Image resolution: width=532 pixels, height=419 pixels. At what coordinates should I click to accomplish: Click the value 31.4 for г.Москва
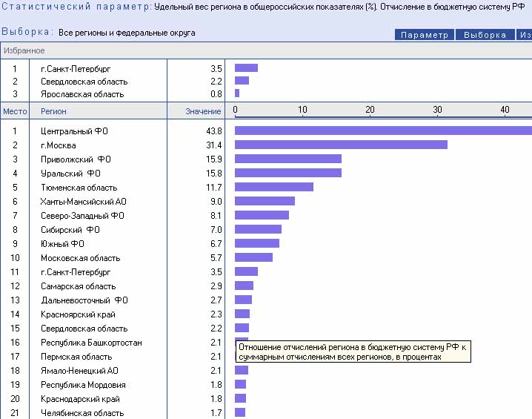pos(213,145)
